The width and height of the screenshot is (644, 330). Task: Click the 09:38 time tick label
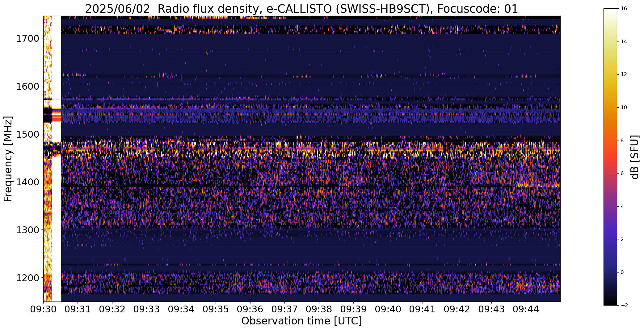(319, 309)
